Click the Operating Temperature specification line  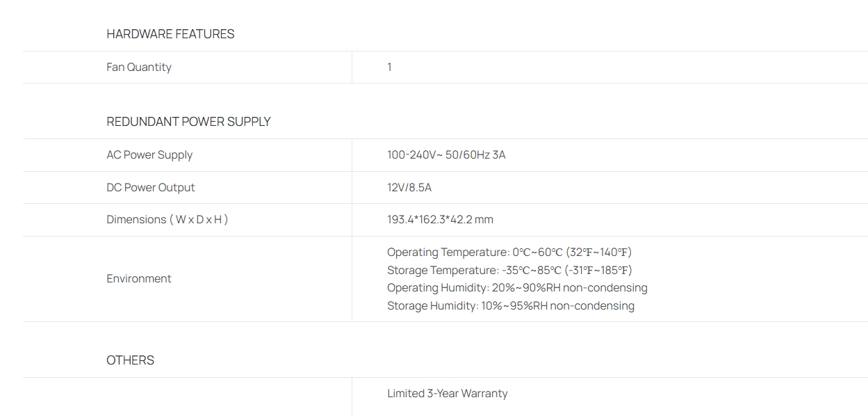pyautogui.click(x=509, y=253)
